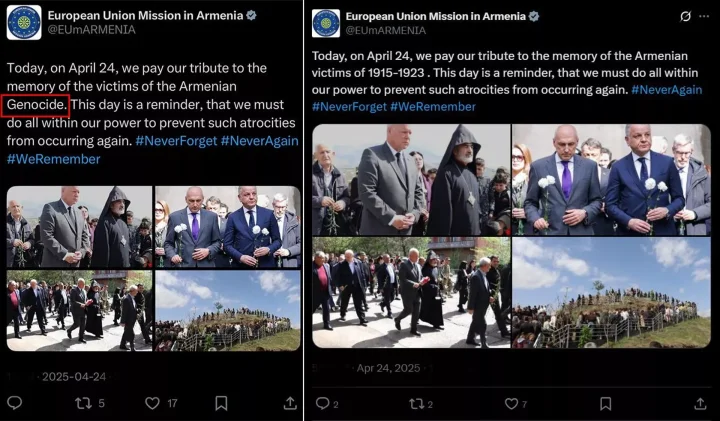Share the left tweet
Viewport: 720px width, 421px height.
pyautogui.click(x=290, y=403)
